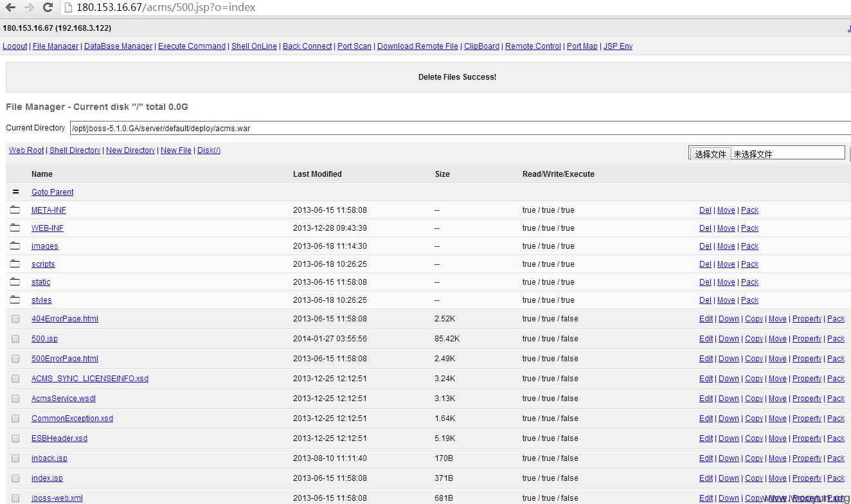Click the META-INF folder icon
This screenshot has width=851, height=504.
15,210
